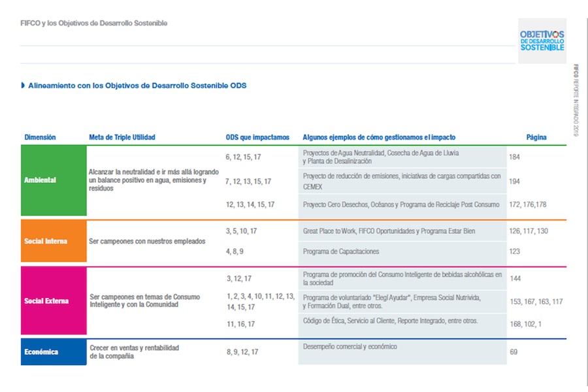The width and height of the screenshot is (588, 392).
Task: Select the ODS list '11, 16, 17'
Action: pyautogui.click(x=240, y=324)
